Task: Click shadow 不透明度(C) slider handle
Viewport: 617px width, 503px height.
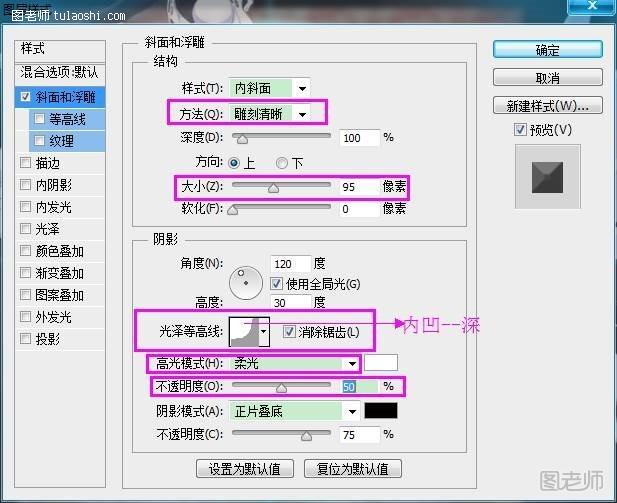Action: tap(306, 436)
